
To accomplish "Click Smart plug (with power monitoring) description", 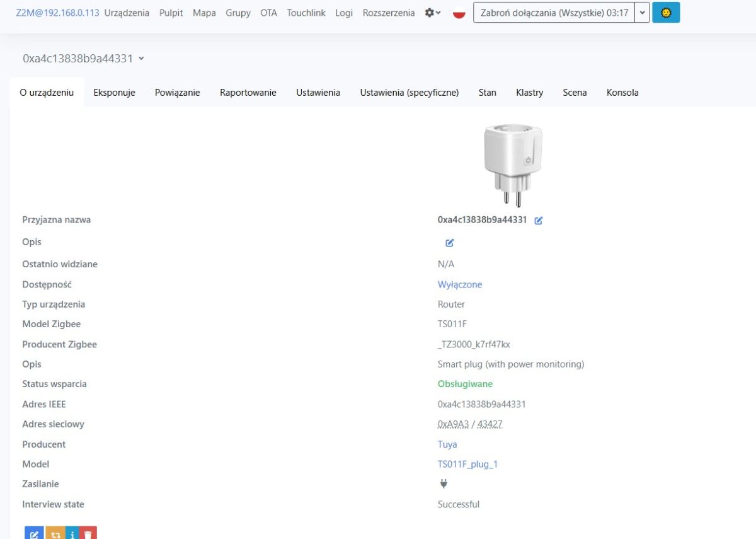I will coord(511,364).
